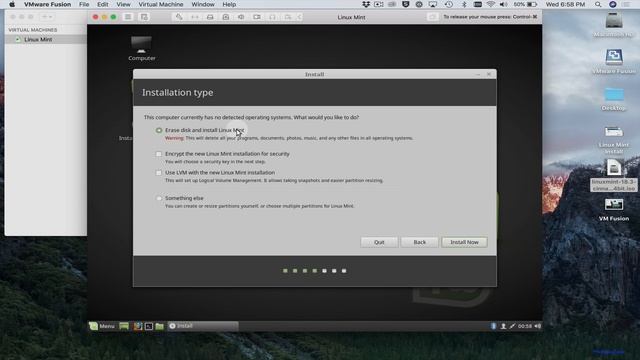Screen dimensions: 640x360
Task: Click volume icon in macOS menu bar
Action: [x=504, y=4]
